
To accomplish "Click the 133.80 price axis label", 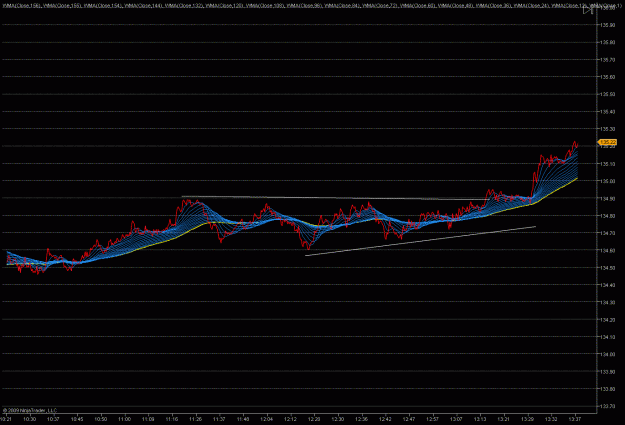I will pos(607,389).
